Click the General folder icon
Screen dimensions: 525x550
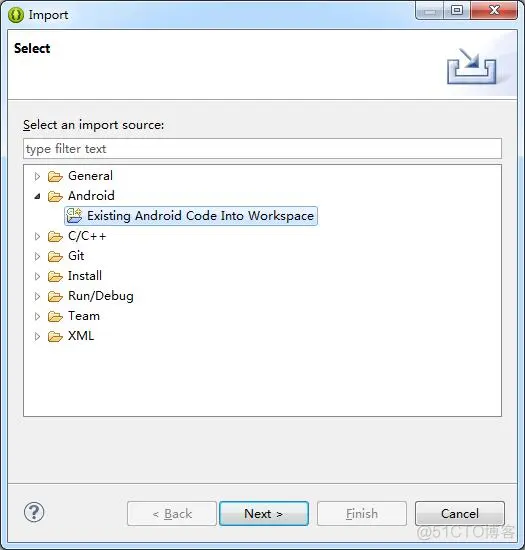(55, 176)
